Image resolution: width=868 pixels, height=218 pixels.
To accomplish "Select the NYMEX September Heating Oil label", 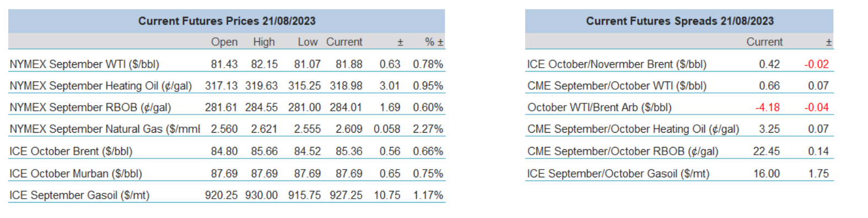I will [101, 86].
